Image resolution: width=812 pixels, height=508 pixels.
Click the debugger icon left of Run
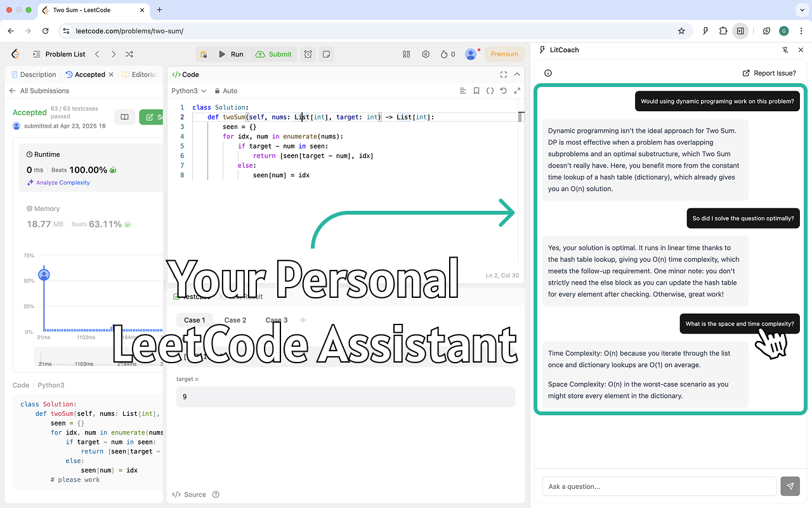point(203,54)
